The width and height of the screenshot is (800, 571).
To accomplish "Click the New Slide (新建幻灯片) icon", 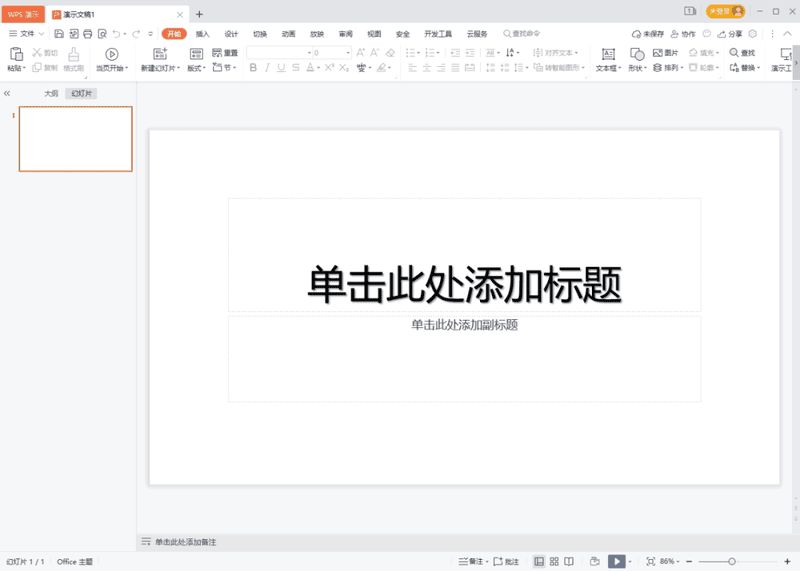I will (x=160, y=54).
